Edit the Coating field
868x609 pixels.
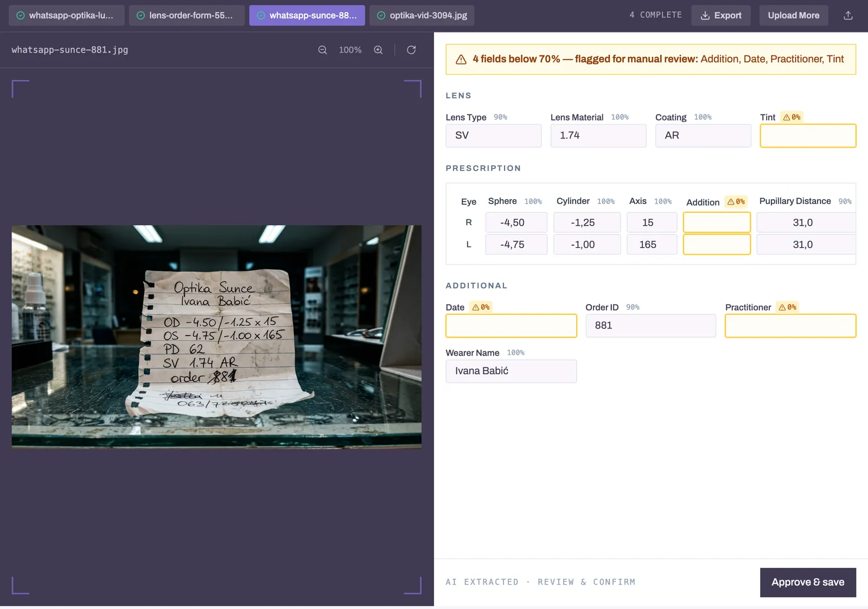pyautogui.click(x=703, y=136)
